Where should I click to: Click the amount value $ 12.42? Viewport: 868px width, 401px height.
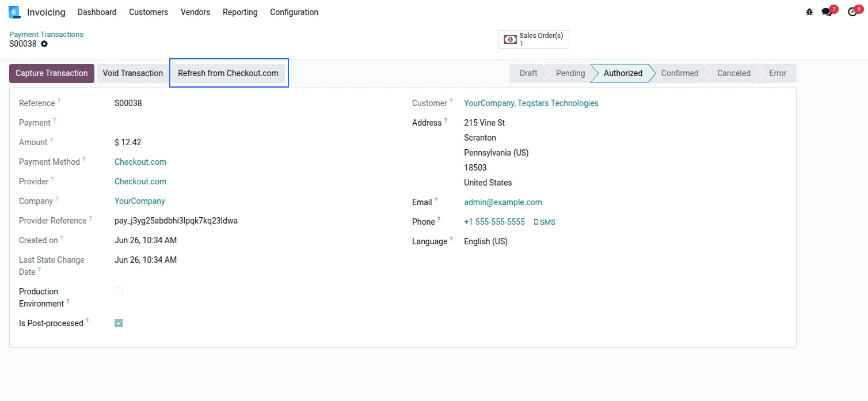(x=128, y=142)
